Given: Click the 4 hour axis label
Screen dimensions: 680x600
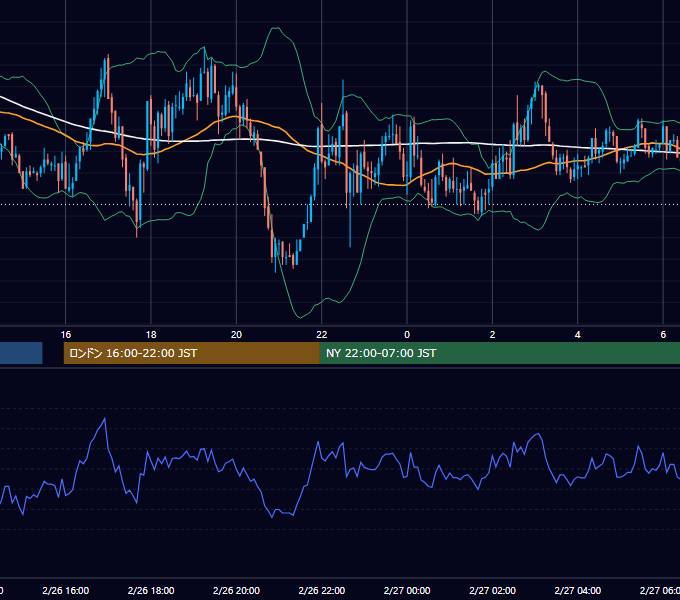Looking at the screenshot, I should [x=578, y=335].
